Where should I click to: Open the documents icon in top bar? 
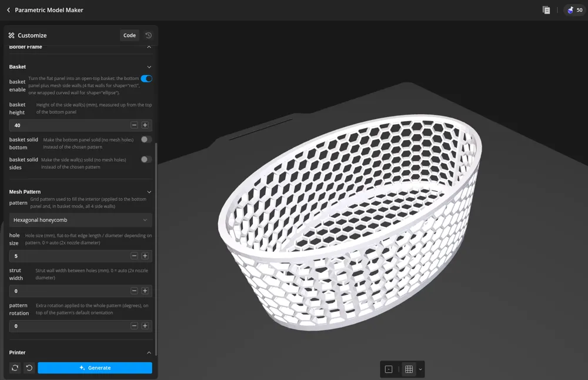[x=546, y=10]
